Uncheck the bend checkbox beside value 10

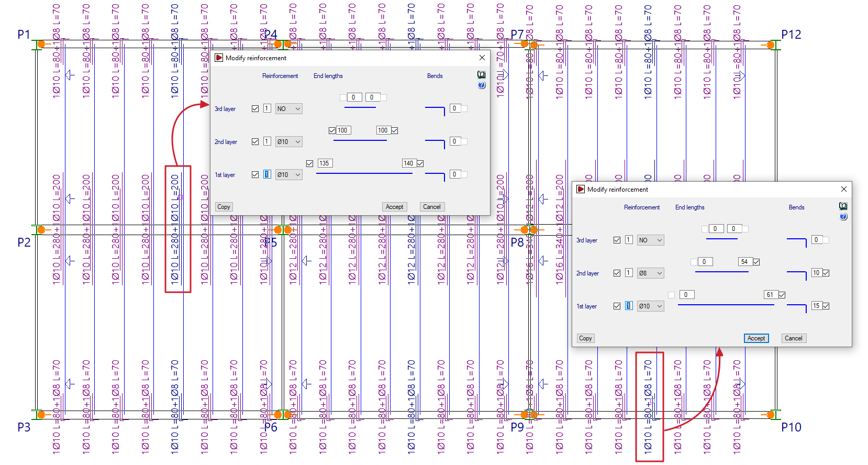[826, 273]
